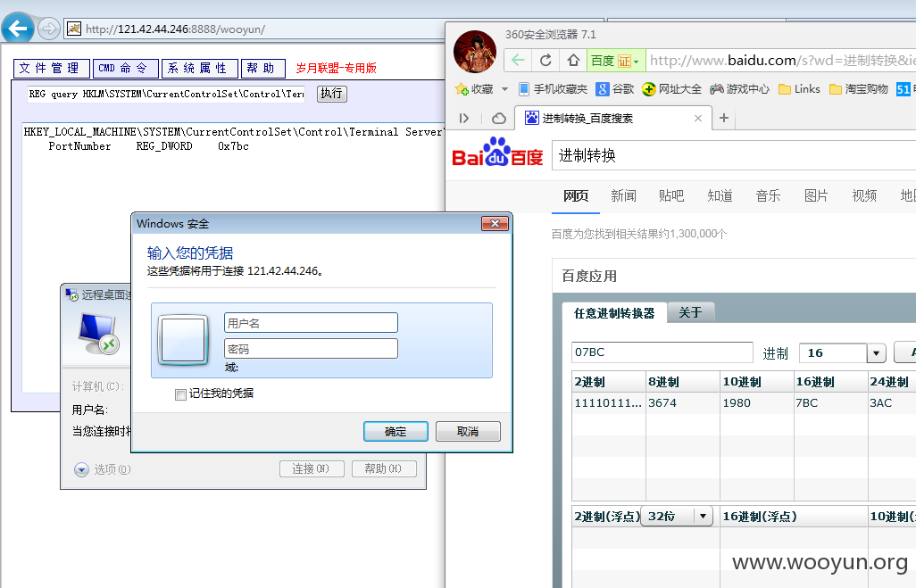This screenshot has width=916, height=588.
Task: Click 取消 in Windows security dialog
Action: [x=468, y=432]
